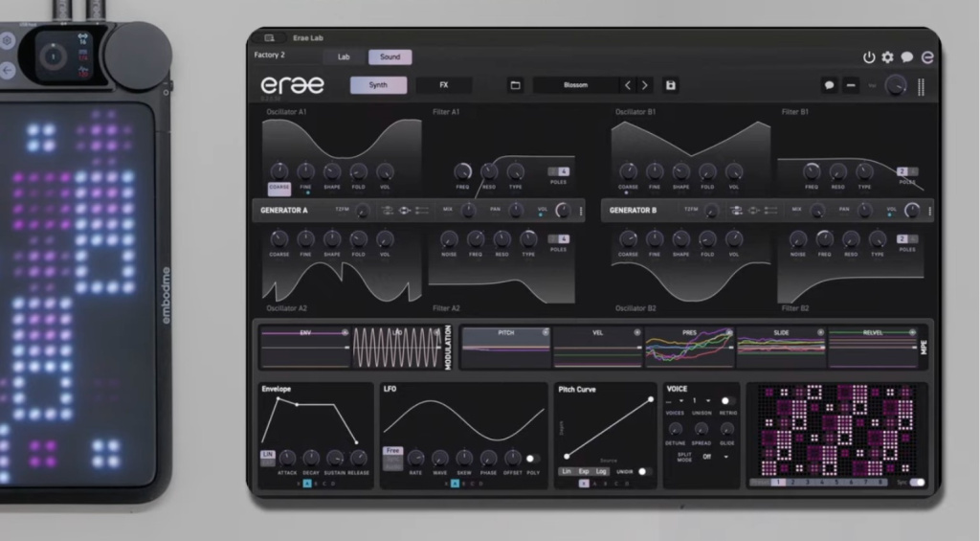
Task: Click the power icon in Erae Lab header
Action: coord(869,57)
